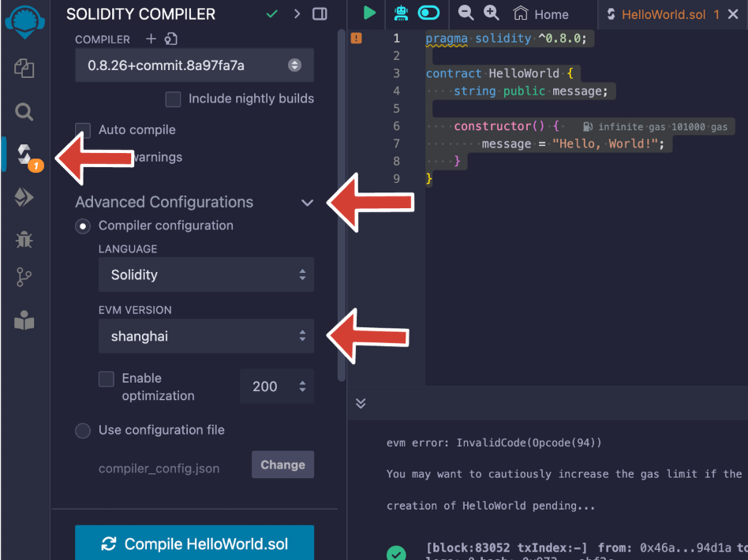Open the Git source control icon
Image resolution: width=748 pixels, height=560 pixels.
(24, 278)
